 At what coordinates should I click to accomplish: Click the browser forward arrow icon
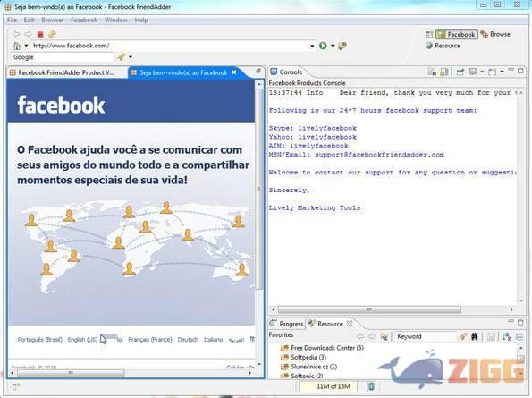point(28,34)
